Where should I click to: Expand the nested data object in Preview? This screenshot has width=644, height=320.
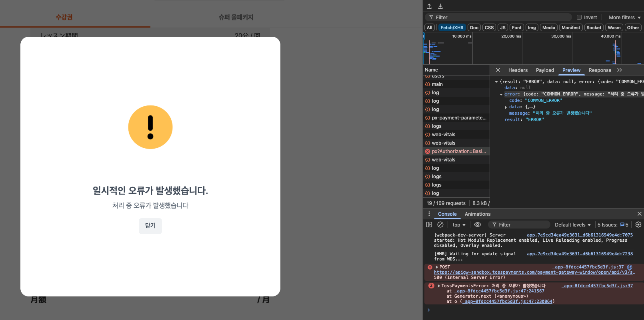[506, 107]
